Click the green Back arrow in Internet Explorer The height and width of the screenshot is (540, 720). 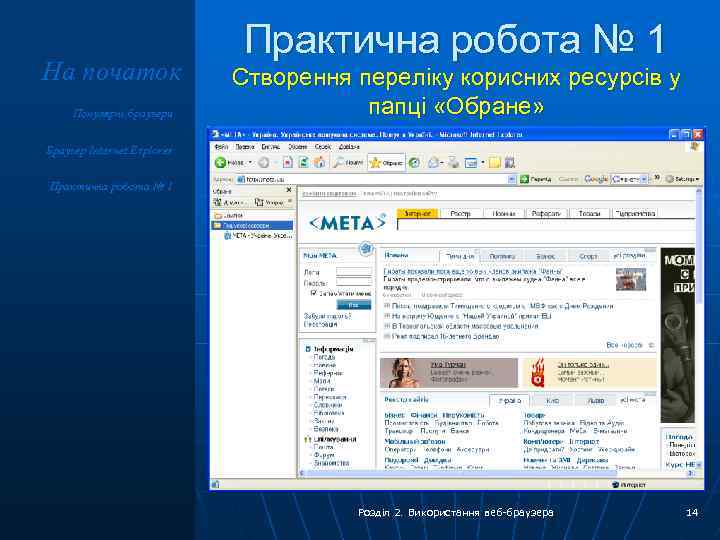click(x=221, y=163)
